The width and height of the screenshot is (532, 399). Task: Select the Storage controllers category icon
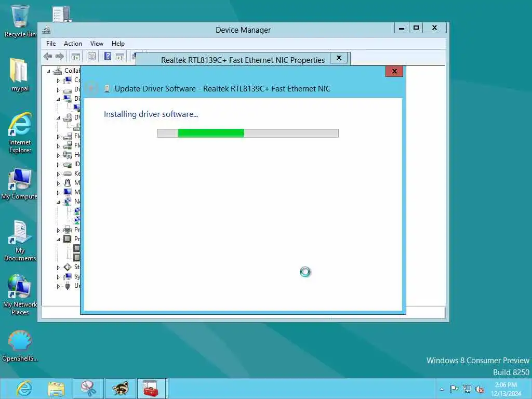pos(68,267)
